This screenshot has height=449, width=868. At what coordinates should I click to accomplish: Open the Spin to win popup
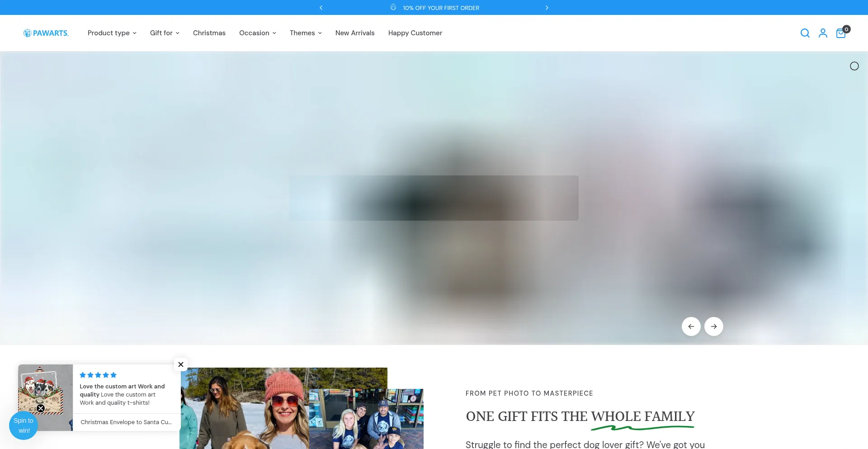[x=24, y=425]
